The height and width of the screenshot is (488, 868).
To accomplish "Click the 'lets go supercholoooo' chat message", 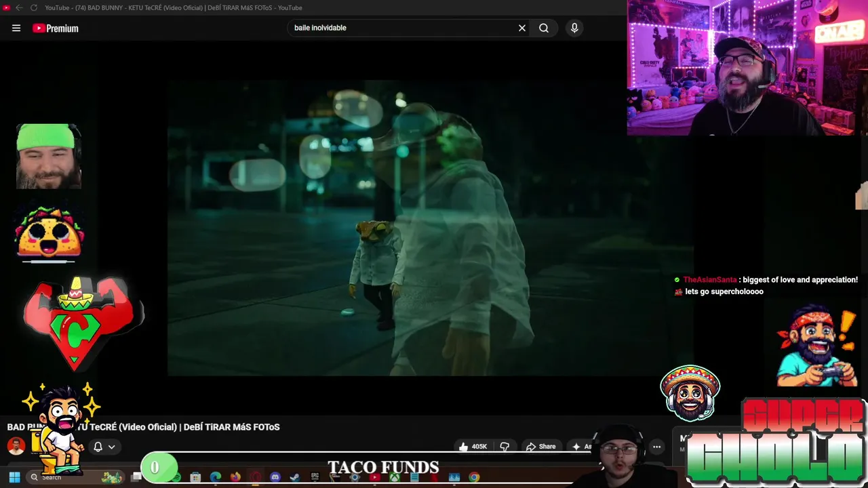I will point(724,291).
